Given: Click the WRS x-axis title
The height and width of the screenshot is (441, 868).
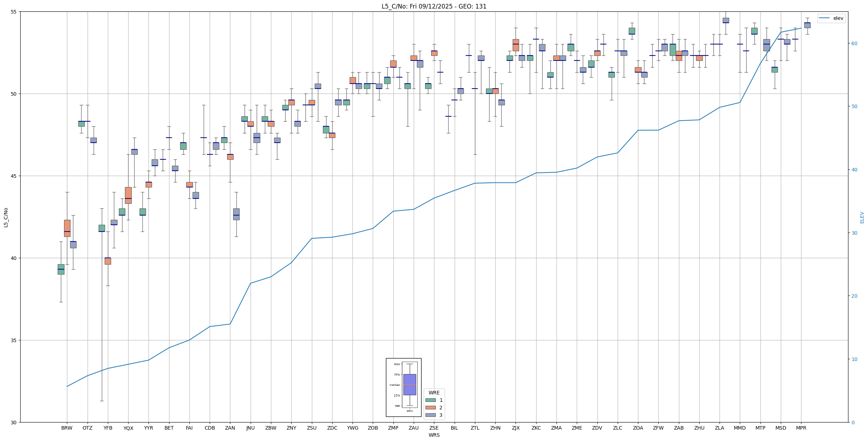Looking at the screenshot, I should point(434,435).
